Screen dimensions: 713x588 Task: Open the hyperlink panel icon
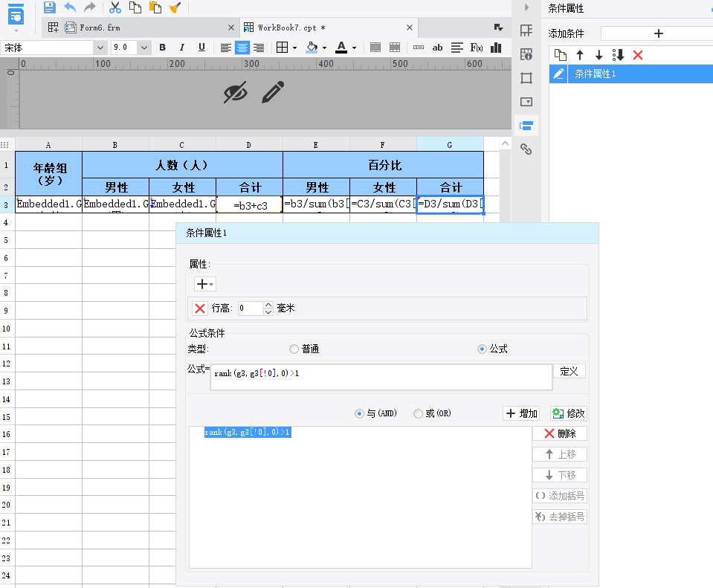click(526, 149)
